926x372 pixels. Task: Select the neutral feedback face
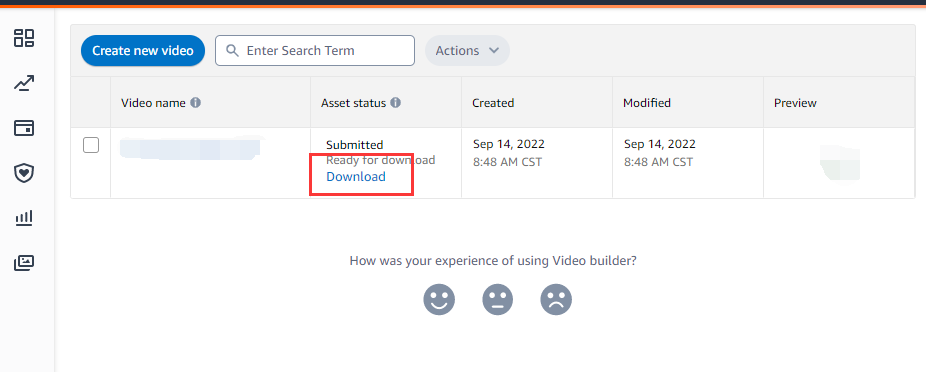pos(498,299)
